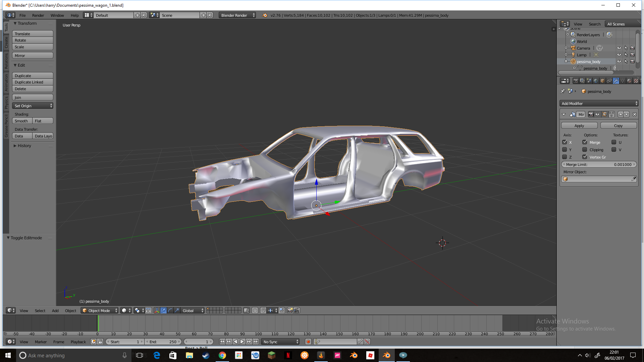
Task: Expand the History panel
Action: (24, 146)
